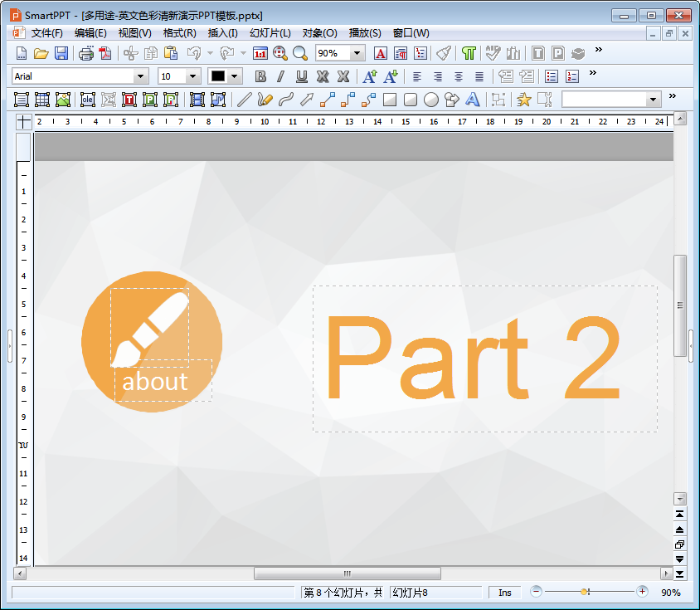Click the black font color swatch

[218, 76]
